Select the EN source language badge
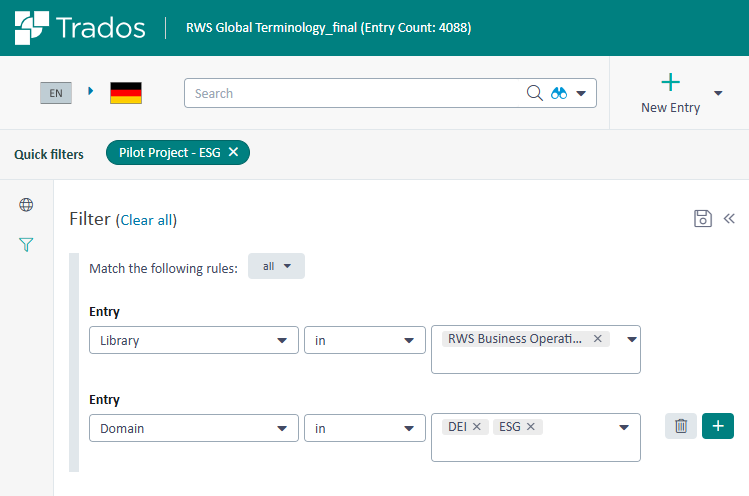749x496 pixels. (56, 93)
